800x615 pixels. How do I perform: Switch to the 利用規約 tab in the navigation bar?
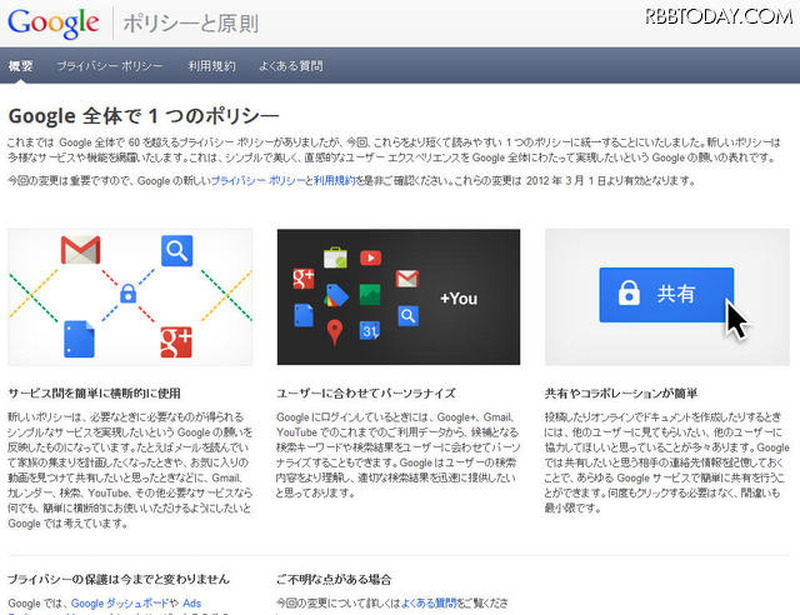point(211,66)
